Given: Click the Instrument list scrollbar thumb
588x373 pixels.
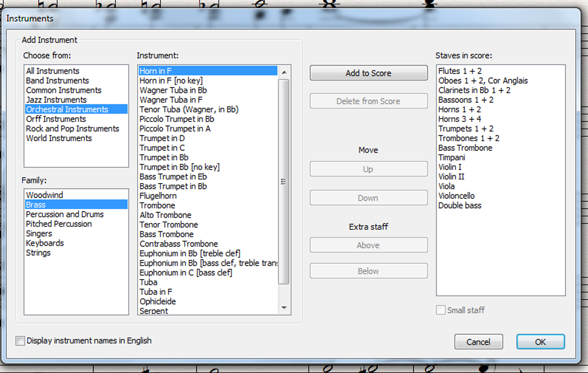Looking at the screenshot, I should (x=284, y=181).
